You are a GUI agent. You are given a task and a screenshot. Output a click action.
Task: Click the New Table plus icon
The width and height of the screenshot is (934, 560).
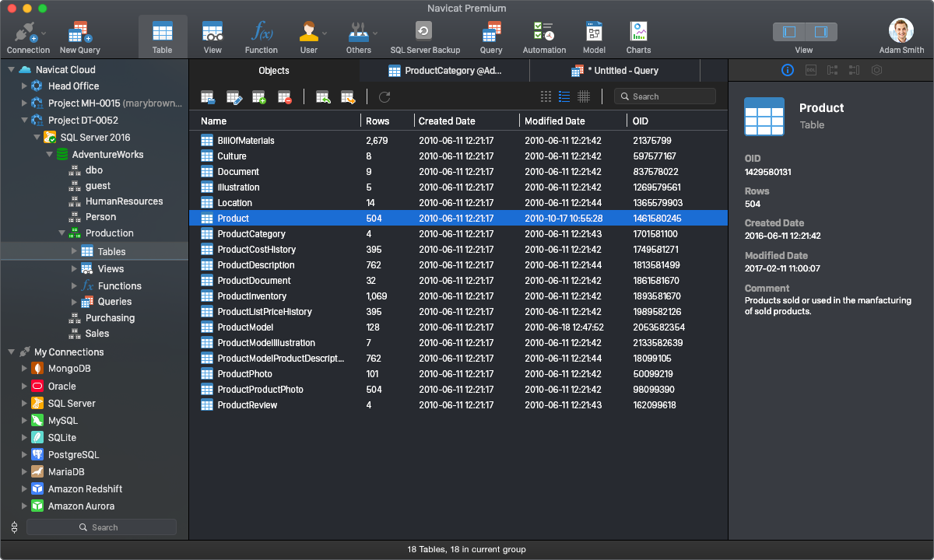point(259,97)
